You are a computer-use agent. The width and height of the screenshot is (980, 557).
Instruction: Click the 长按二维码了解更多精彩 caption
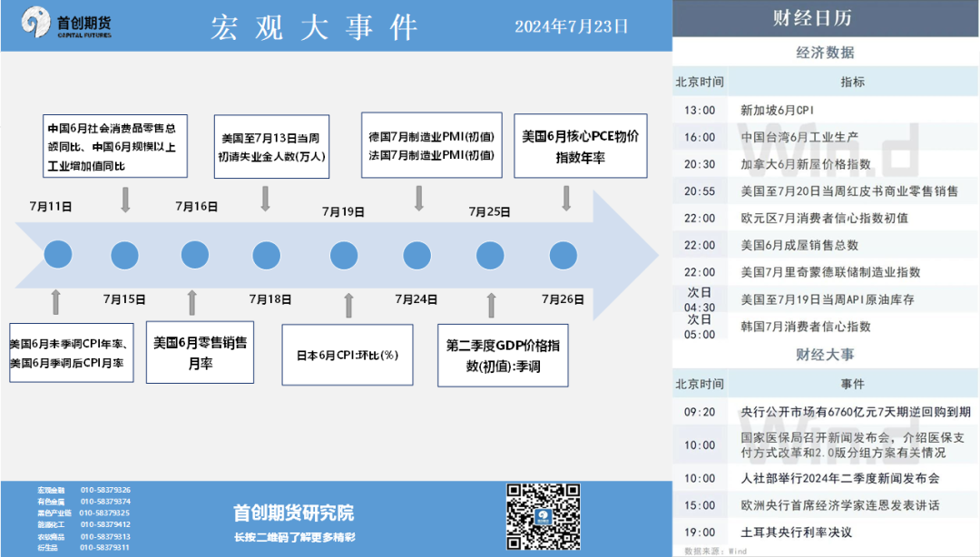point(294,537)
